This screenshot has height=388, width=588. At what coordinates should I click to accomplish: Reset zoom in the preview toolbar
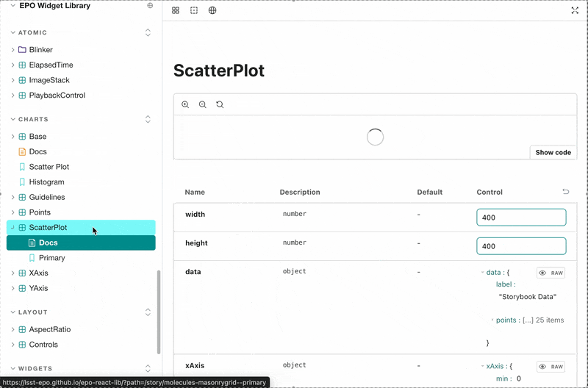point(220,105)
